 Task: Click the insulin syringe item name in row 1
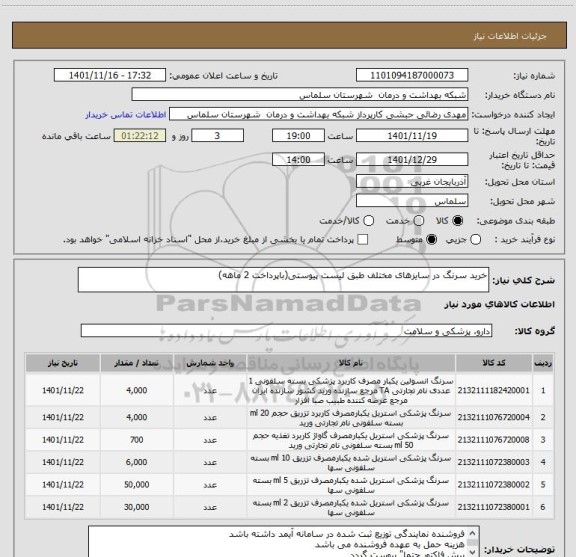(351, 390)
